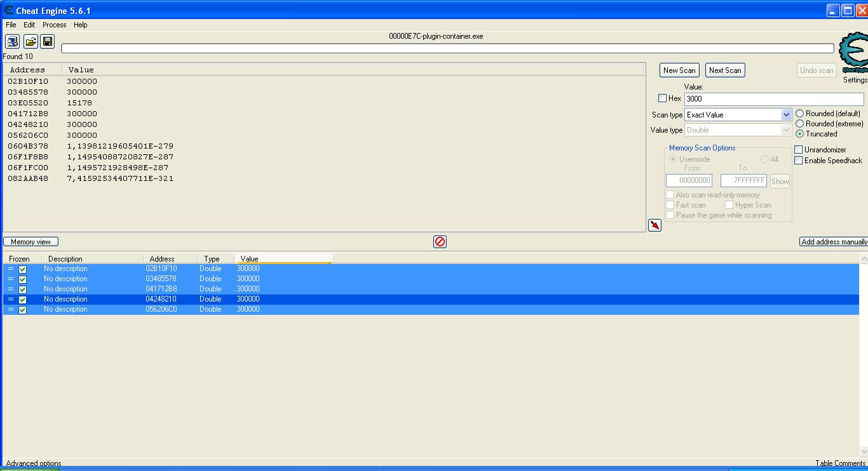
Task: Toggle Also scan read-only memory
Action: [x=670, y=195]
